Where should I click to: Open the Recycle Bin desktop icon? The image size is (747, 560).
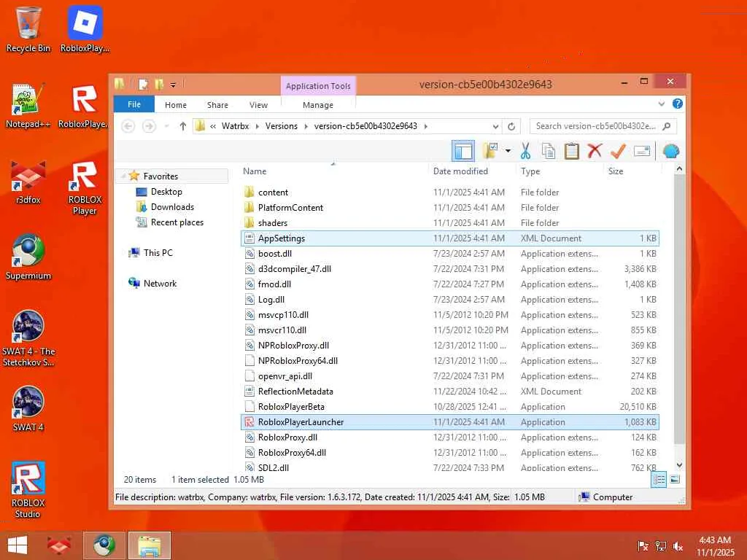(28, 28)
